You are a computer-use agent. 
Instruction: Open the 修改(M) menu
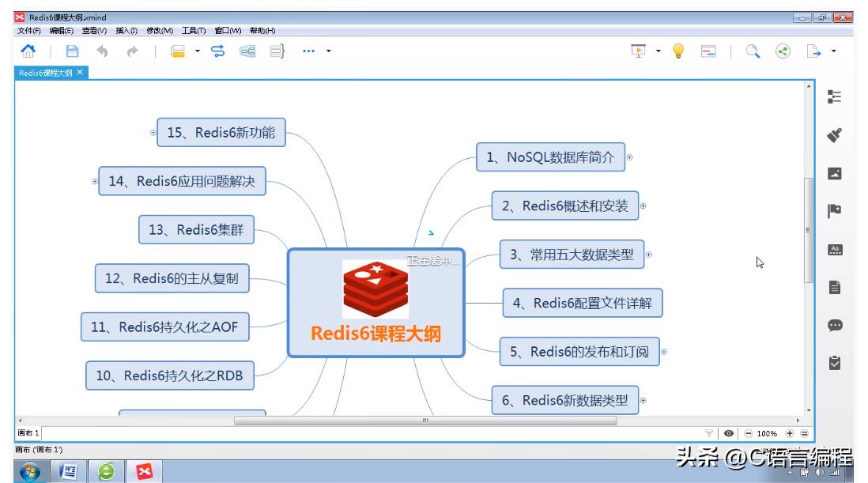click(158, 30)
